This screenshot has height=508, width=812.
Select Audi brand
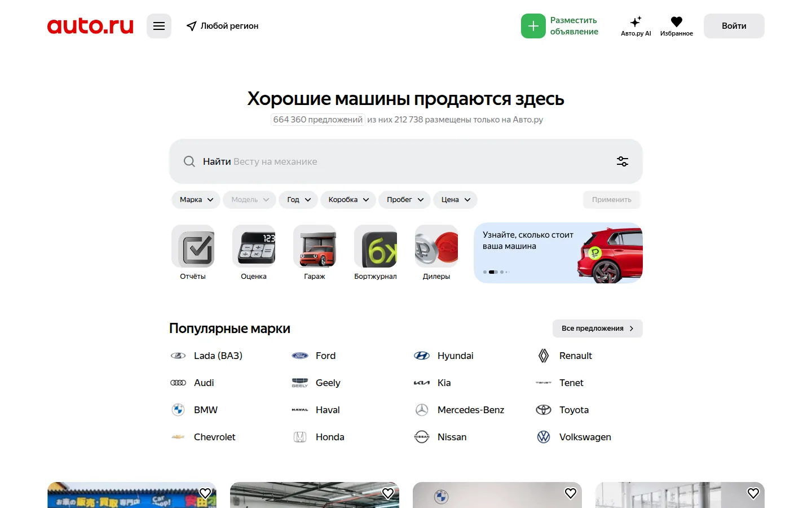pyautogui.click(x=193, y=383)
